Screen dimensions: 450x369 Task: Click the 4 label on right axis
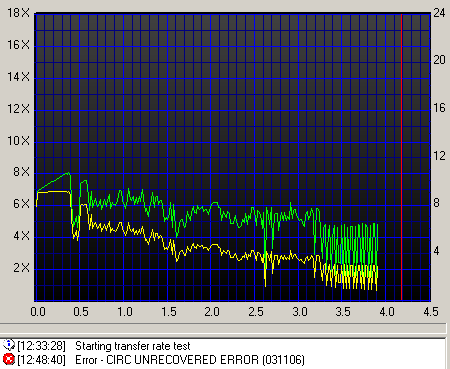click(x=436, y=251)
